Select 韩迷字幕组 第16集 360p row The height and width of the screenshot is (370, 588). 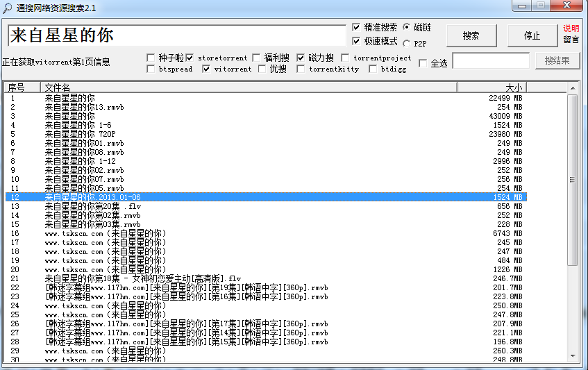tap(266, 296)
